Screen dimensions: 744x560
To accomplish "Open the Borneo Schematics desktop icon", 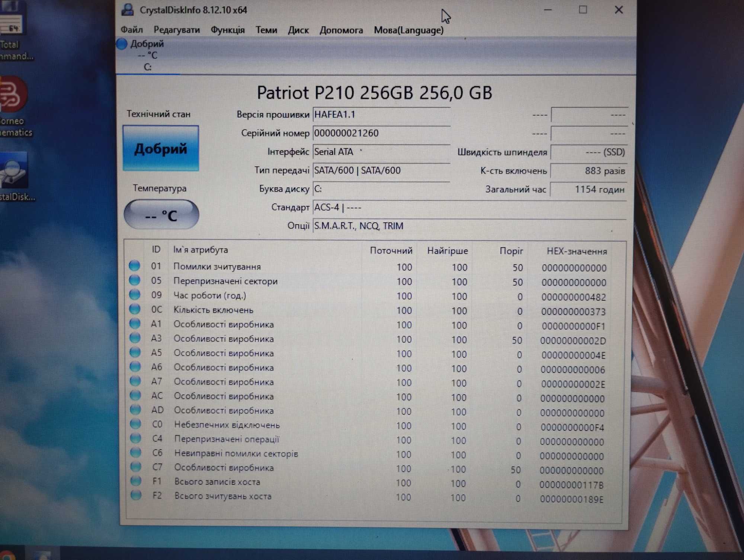I will click(x=15, y=107).
